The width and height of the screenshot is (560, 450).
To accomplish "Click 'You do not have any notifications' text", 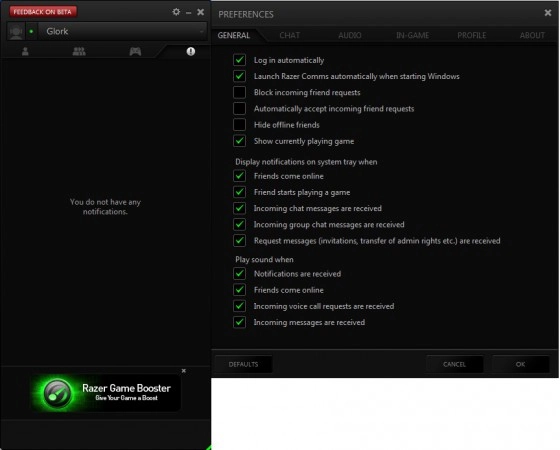I will [105, 207].
